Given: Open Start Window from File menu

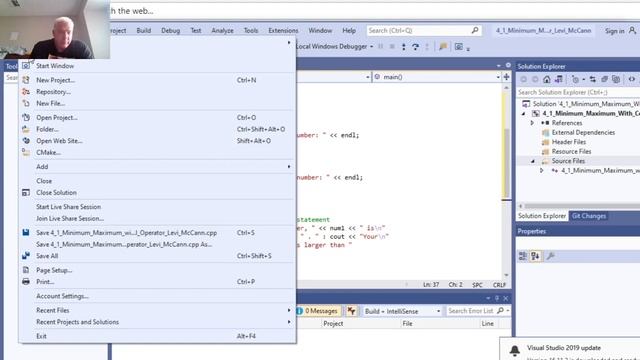Looking at the screenshot, I should (55, 66).
